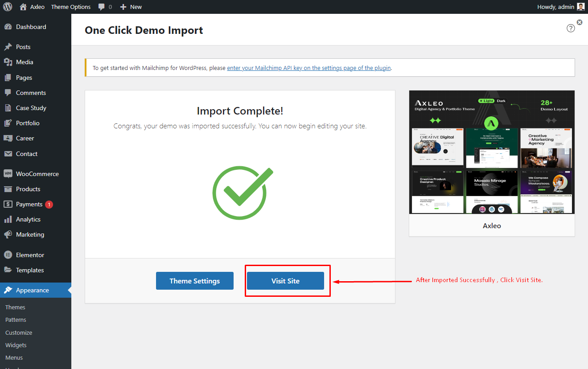Open the help question mark icon
This screenshot has width=588, height=369.
[571, 28]
